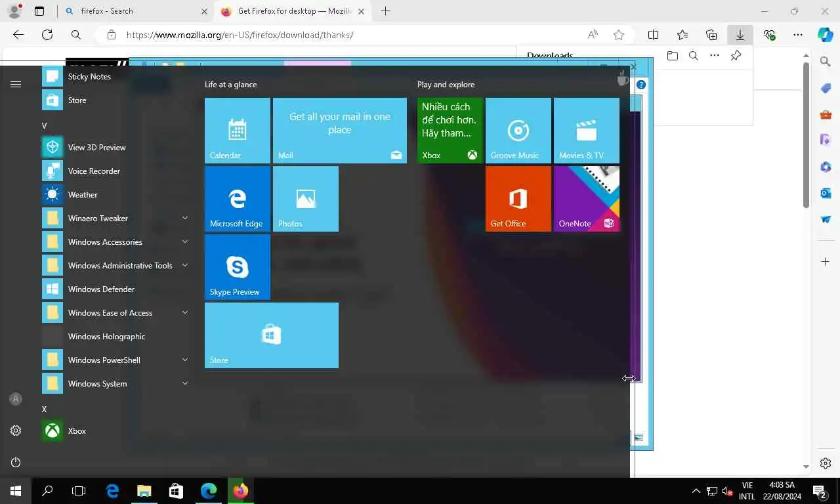Image resolution: width=840 pixels, height=504 pixels.
Task: Open Groove Music tile
Action: [518, 131]
